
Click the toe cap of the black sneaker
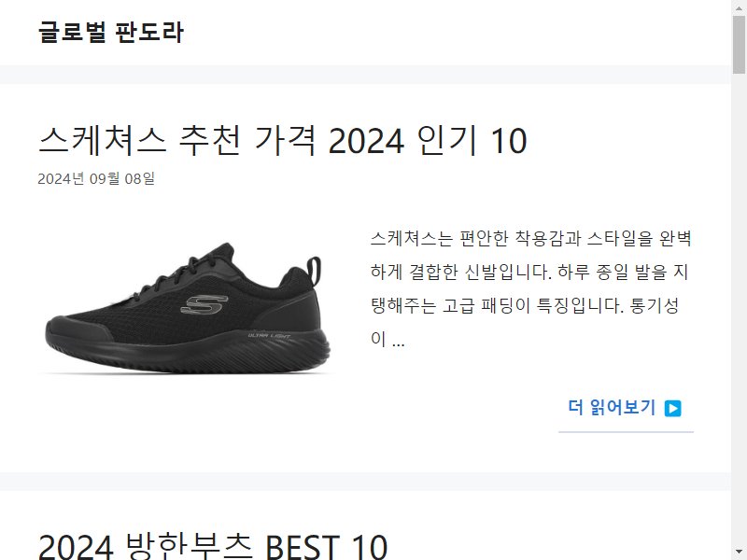pyautogui.click(x=77, y=329)
